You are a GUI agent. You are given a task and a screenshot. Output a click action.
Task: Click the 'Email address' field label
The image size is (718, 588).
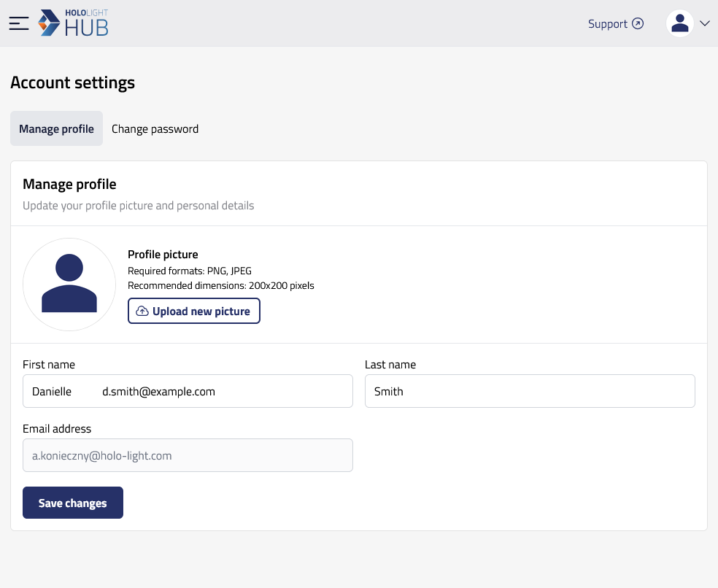tap(57, 429)
